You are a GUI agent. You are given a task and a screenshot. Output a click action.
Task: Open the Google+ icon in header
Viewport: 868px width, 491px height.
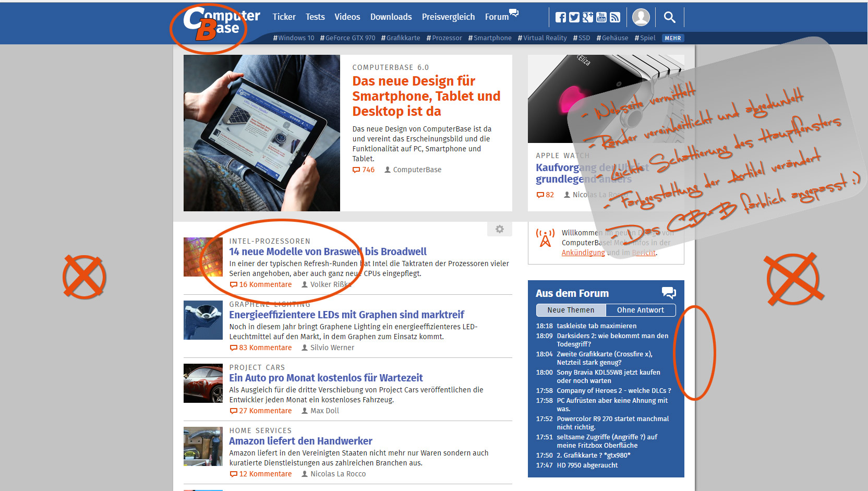pyautogui.click(x=588, y=17)
